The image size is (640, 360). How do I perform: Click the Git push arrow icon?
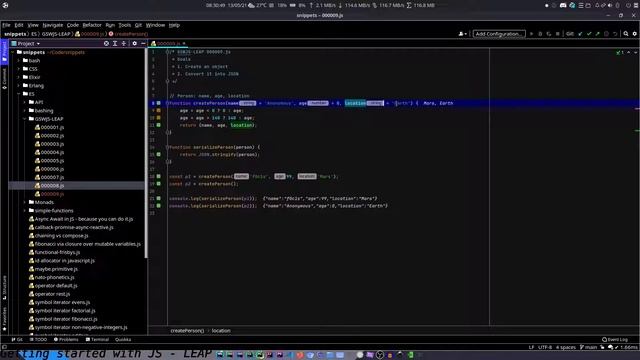coord(598,34)
